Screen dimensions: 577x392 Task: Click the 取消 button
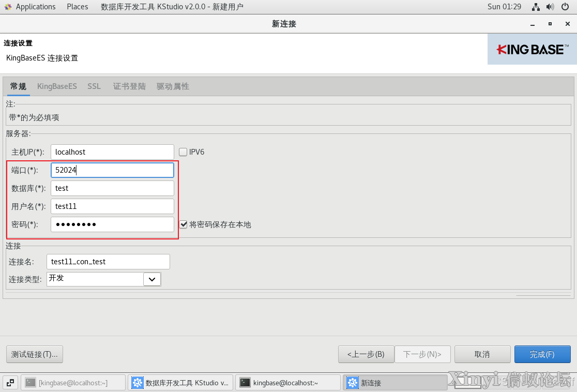[x=482, y=354]
